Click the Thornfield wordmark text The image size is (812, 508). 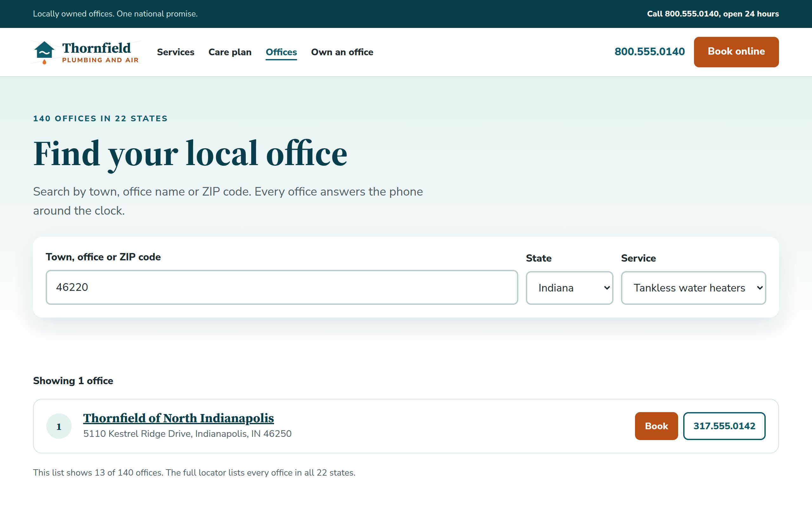click(96, 48)
